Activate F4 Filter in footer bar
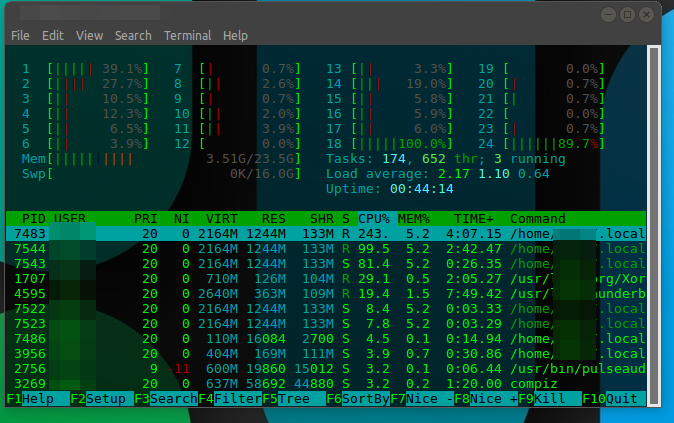Screen dimensions: 674x423 click(230, 398)
